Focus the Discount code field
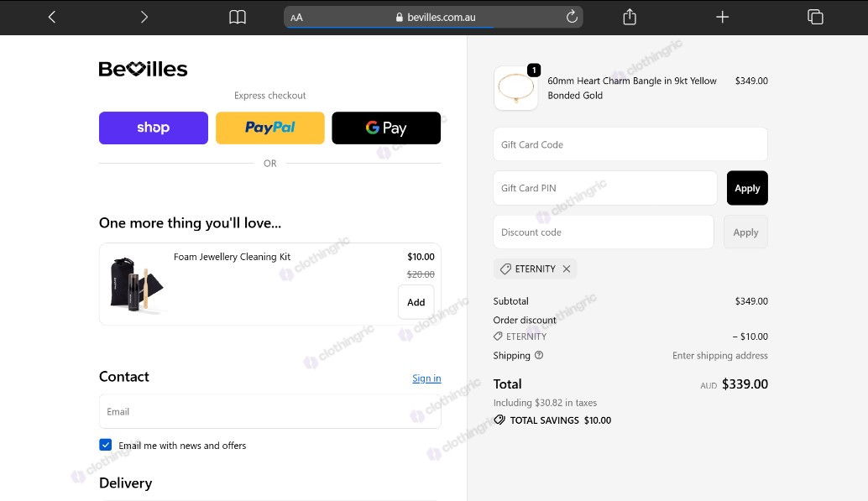The width and height of the screenshot is (868, 501). pyautogui.click(x=604, y=232)
